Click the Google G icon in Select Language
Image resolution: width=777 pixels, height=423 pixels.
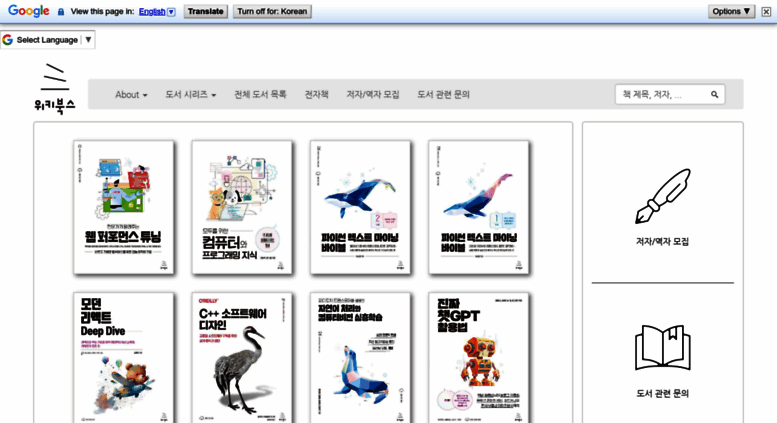click(7, 40)
